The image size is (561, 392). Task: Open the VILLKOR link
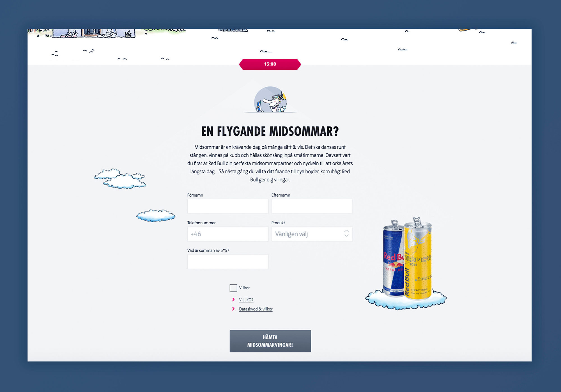click(246, 300)
